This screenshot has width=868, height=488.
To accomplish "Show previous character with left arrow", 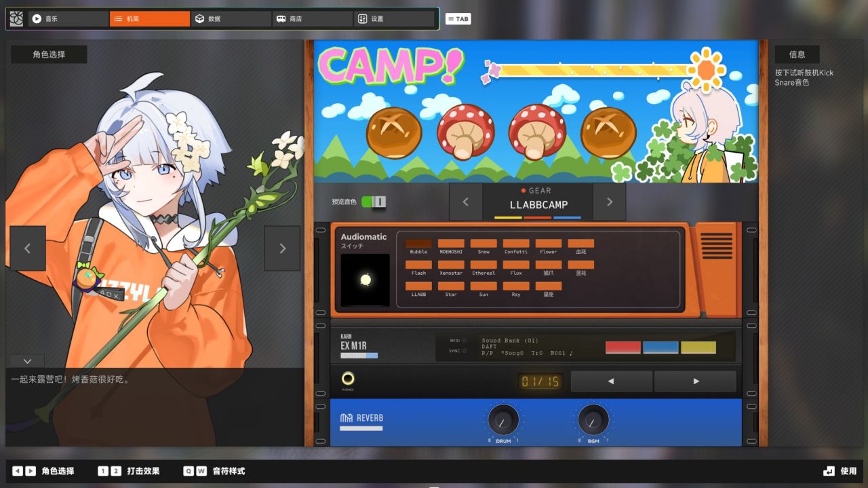I will (28, 248).
